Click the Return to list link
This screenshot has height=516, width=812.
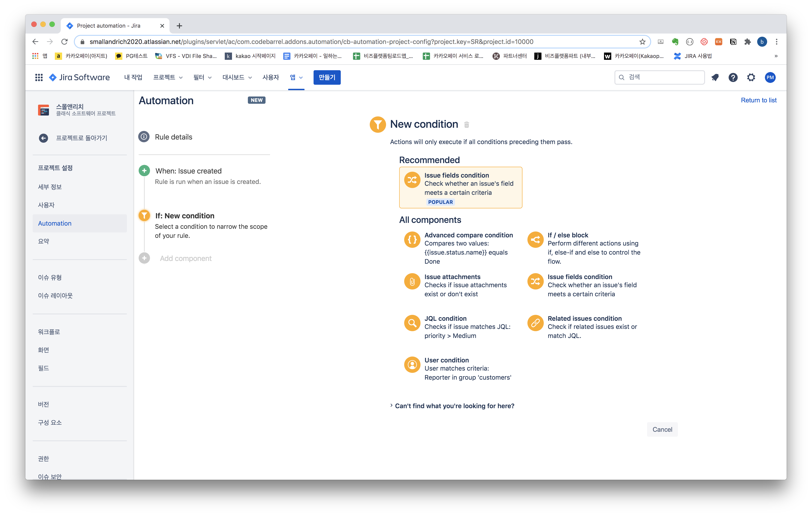pos(758,100)
